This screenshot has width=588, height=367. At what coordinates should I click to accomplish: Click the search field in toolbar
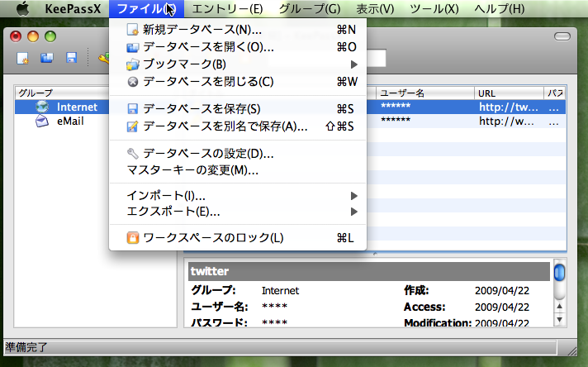[376, 59]
